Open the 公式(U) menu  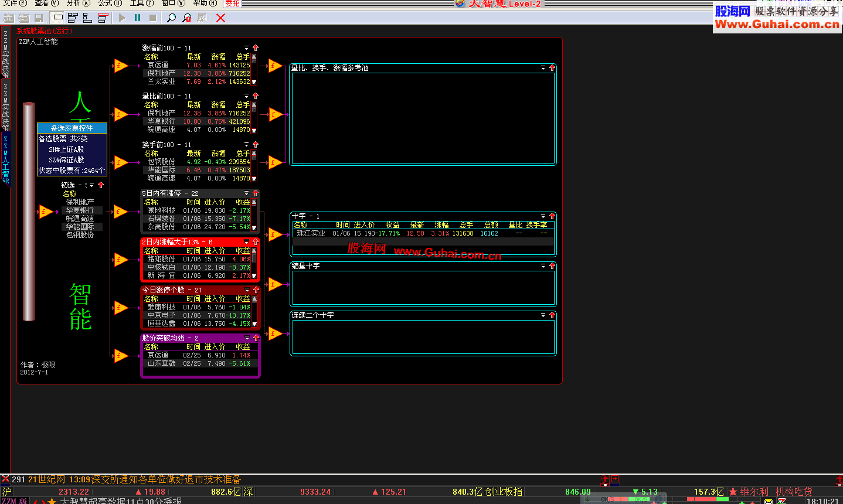(x=110, y=3)
